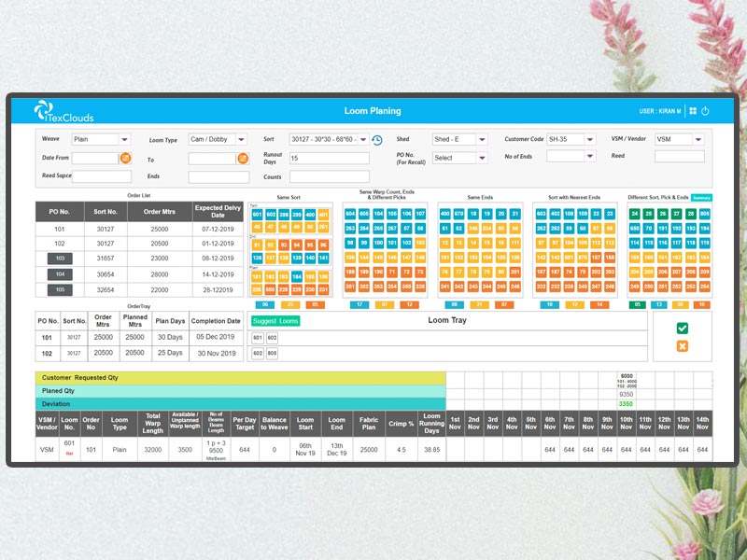The image size is (747, 560).
Task: Expand the Shed dropdown
Action: 481,140
